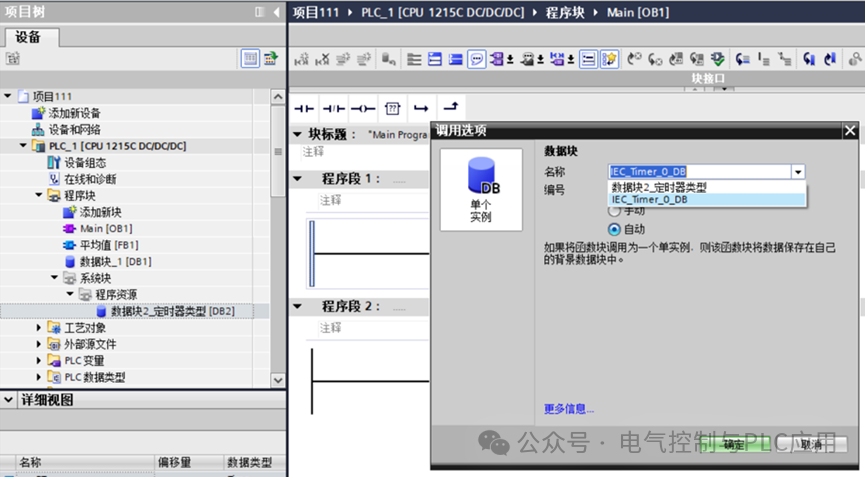Image resolution: width=865 pixels, height=477 pixels.
Task: Collapse 程序段 2 network
Action: click(x=297, y=306)
